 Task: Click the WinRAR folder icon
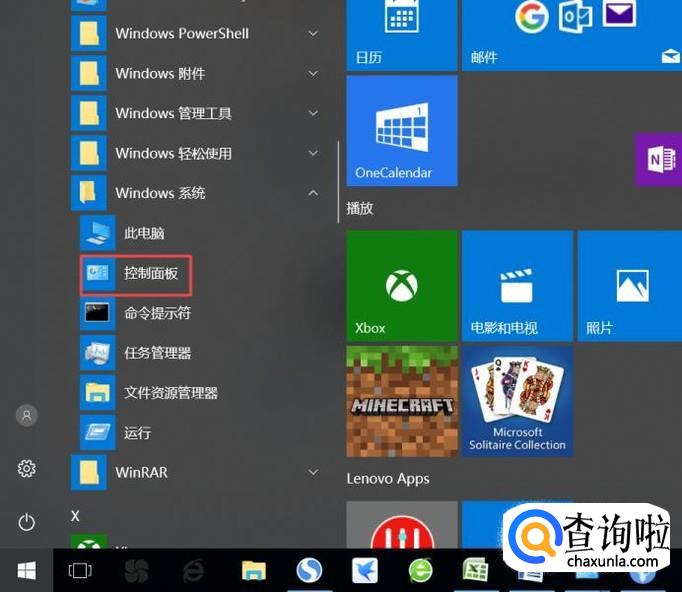pos(89,472)
